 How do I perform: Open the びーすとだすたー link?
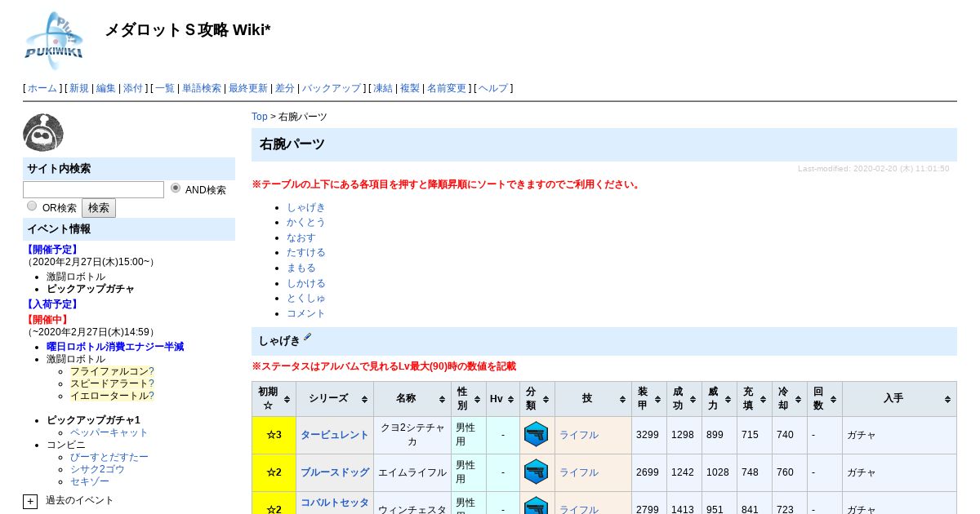[109, 457]
